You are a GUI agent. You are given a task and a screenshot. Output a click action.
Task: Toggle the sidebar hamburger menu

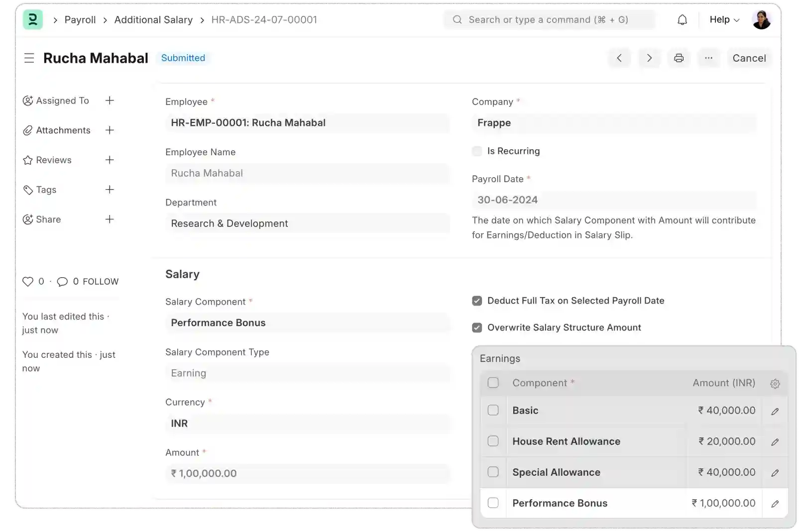click(x=29, y=58)
